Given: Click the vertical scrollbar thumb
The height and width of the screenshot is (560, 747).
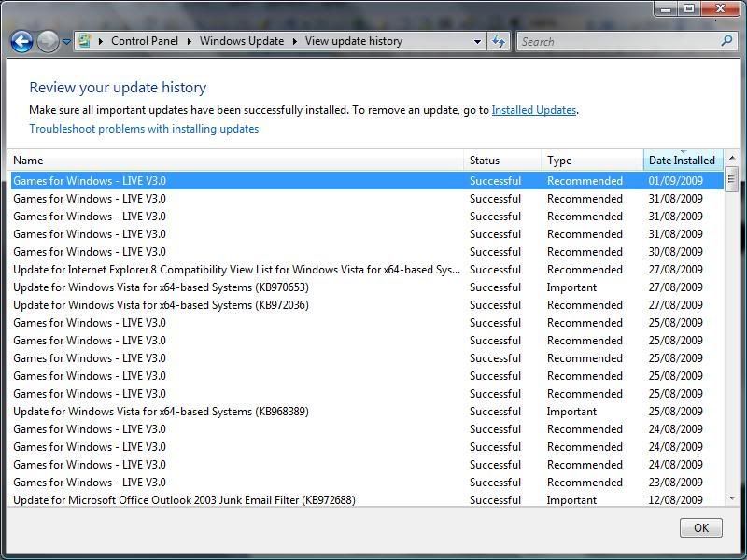Looking at the screenshot, I should (x=732, y=179).
